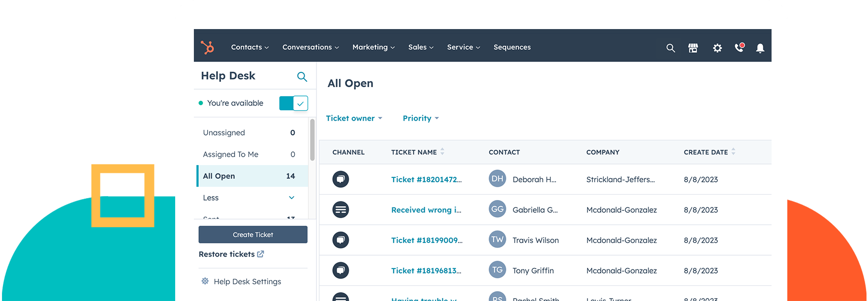868x301 pixels.
Task: Open the Service menu
Action: [463, 47]
